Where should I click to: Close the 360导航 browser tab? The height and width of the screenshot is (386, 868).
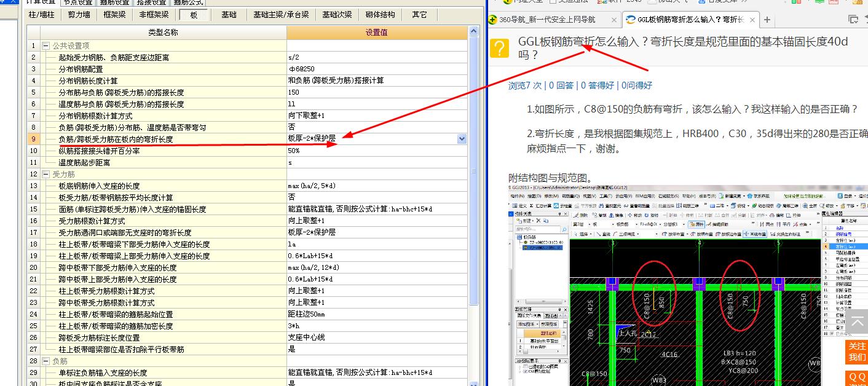614,20
